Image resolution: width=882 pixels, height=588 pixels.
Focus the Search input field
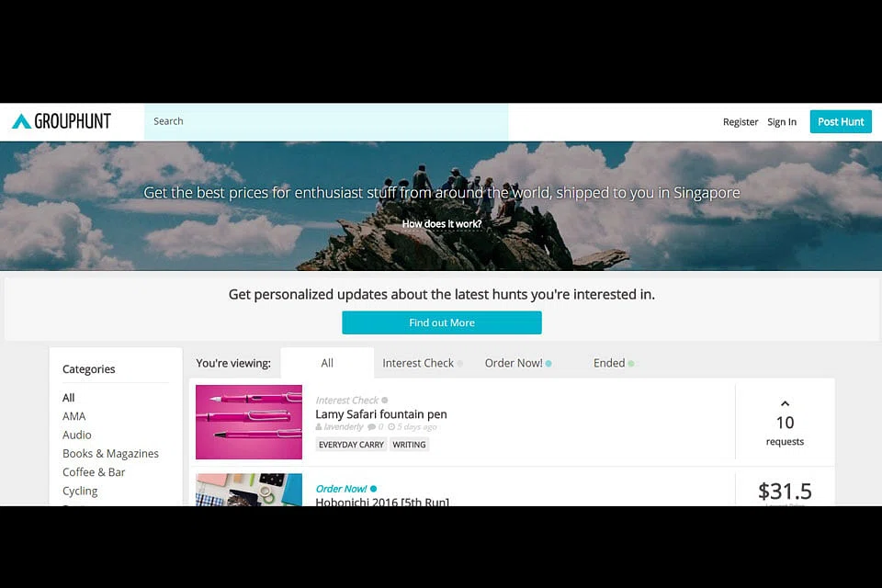[326, 121]
